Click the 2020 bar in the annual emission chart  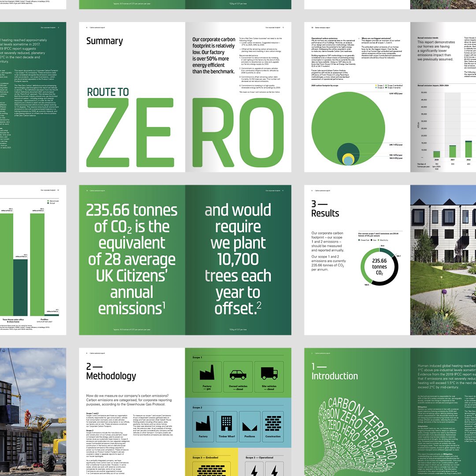436,154
